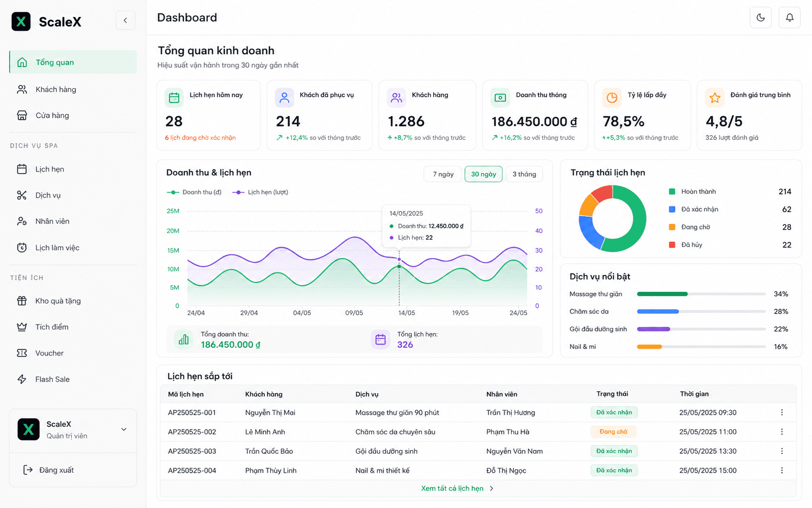This screenshot has height=508, width=812.
Task: Collapse the sidebar with the chevron button
Action: point(125,20)
